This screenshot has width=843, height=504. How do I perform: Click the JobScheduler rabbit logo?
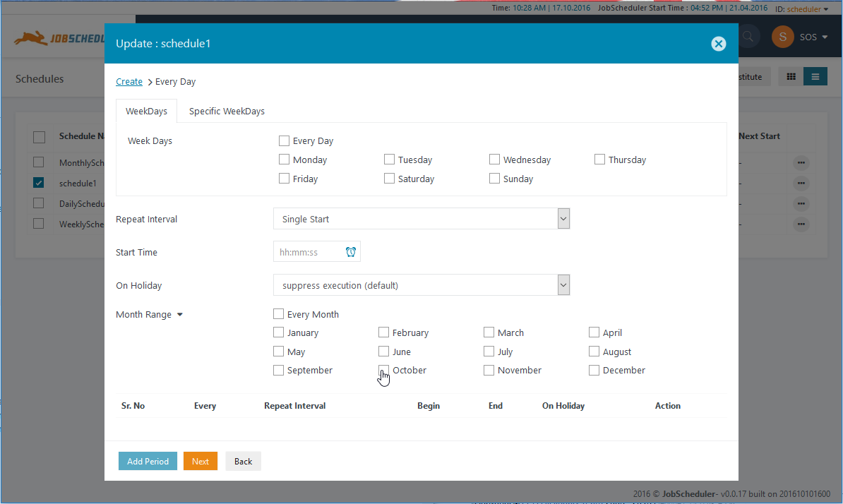[59, 38]
